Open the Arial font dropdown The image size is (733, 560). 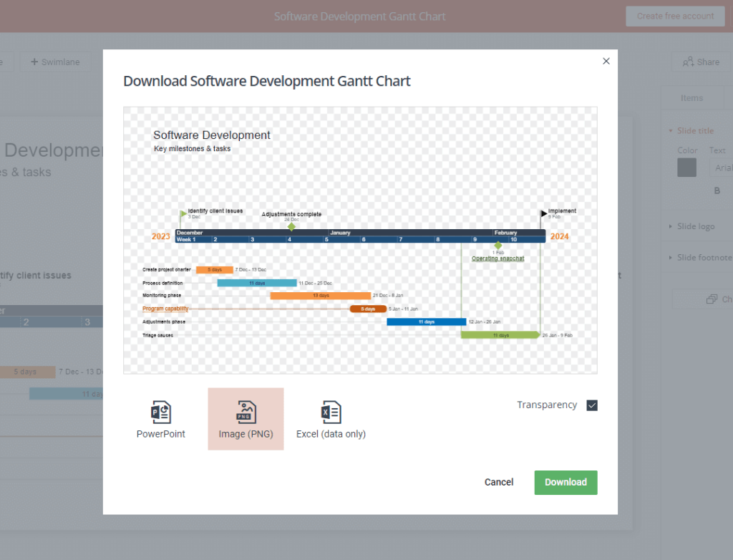(x=722, y=168)
